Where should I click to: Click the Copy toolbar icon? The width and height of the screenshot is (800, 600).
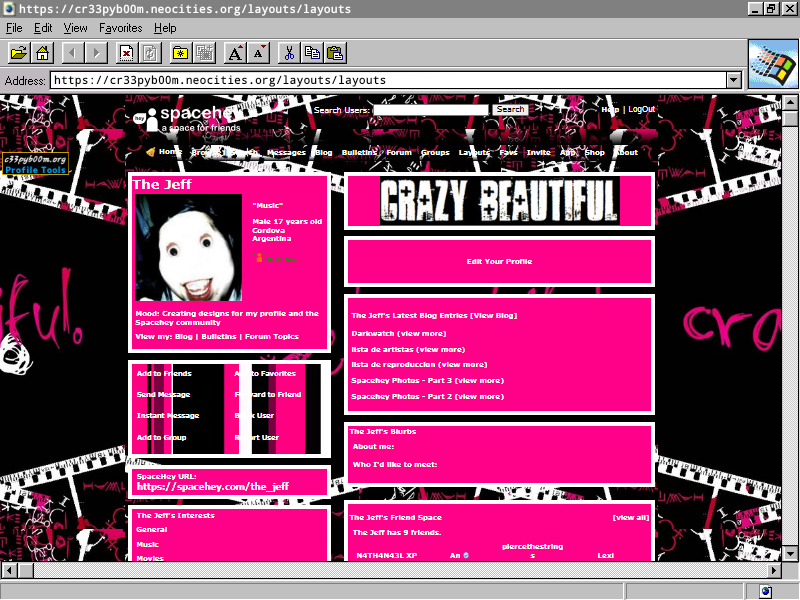[x=313, y=53]
